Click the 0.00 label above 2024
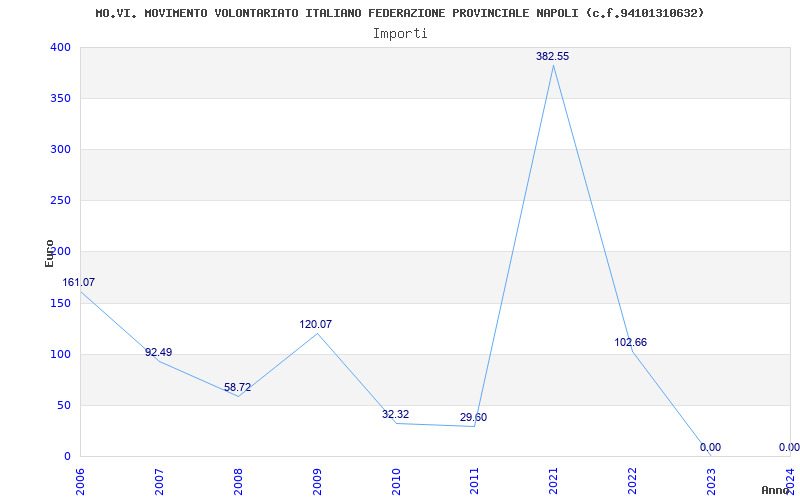Viewport: 800px width, 500px height. tap(789, 447)
